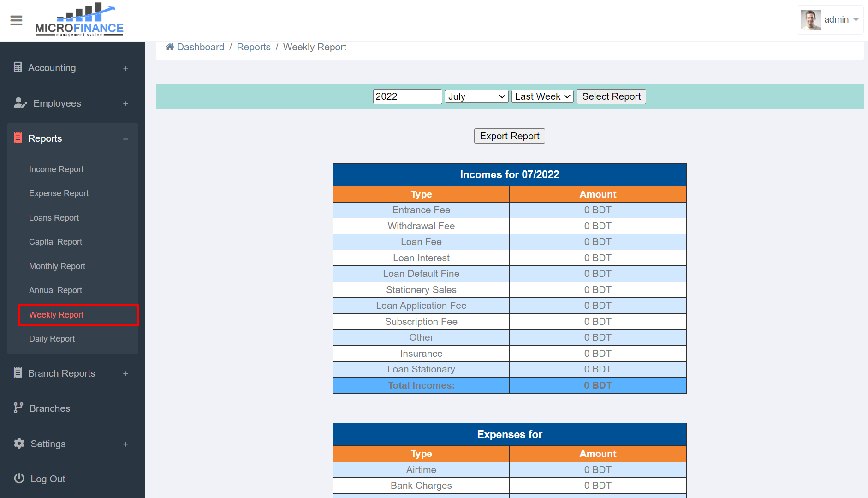Expand the Employees submenu plus
The width and height of the screenshot is (868, 498).
click(x=125, y=104)
